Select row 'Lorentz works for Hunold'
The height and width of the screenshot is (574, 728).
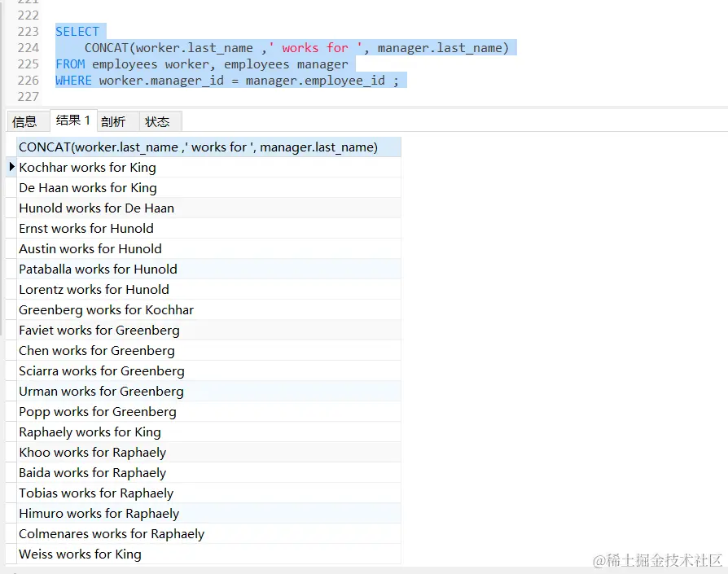(x=208, y=290)
